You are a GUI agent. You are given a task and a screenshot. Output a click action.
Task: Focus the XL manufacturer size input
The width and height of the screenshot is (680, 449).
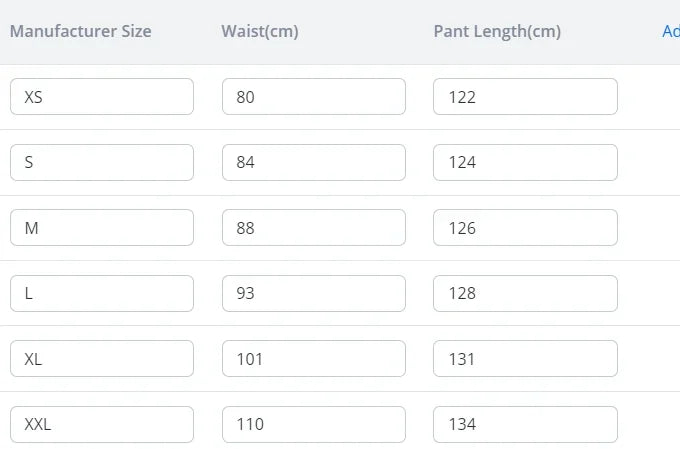coord(101,358)
